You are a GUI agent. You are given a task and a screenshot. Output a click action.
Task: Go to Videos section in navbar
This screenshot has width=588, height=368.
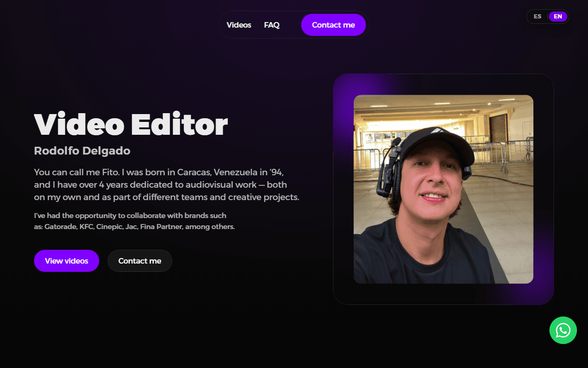(239, 25)
